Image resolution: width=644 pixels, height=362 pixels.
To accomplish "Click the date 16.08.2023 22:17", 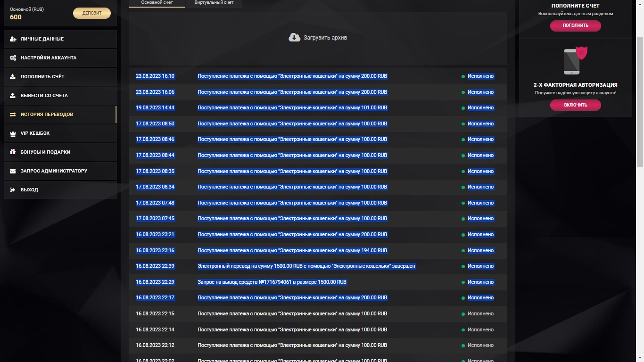I will tap(155, 298).
